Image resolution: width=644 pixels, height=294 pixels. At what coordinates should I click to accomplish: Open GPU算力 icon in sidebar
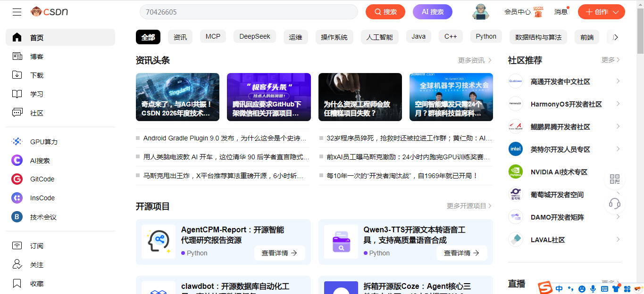[17, 141]
